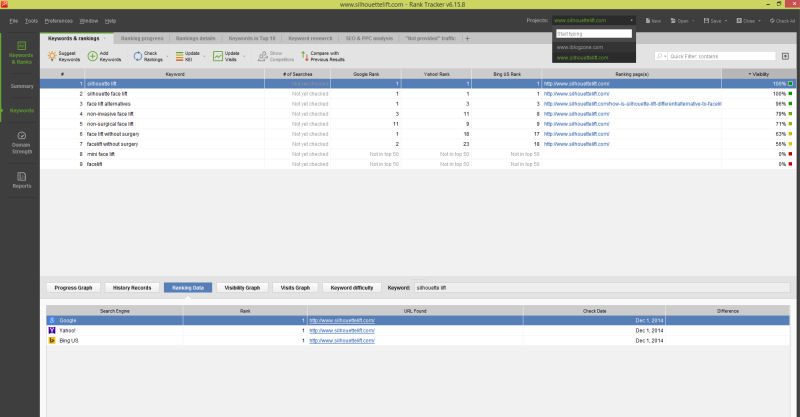
Task: Switch to Rankings details tab
Action: 195,38
